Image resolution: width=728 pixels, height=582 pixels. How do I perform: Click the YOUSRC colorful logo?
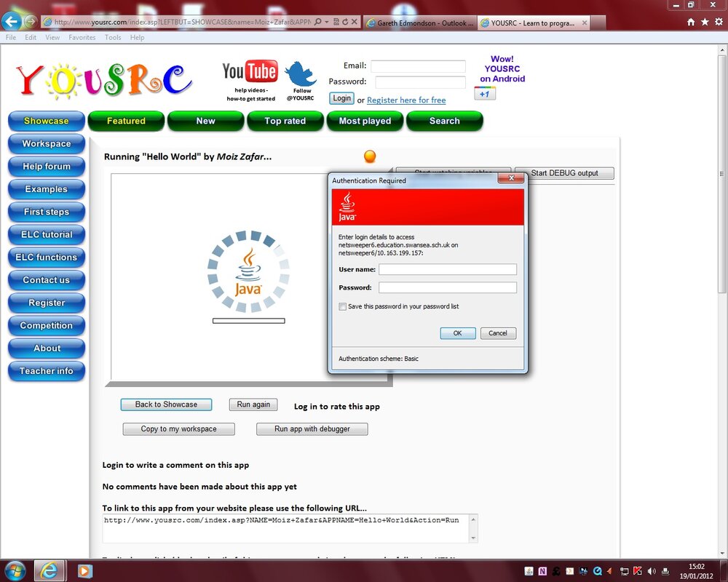[x=104, y=81]
